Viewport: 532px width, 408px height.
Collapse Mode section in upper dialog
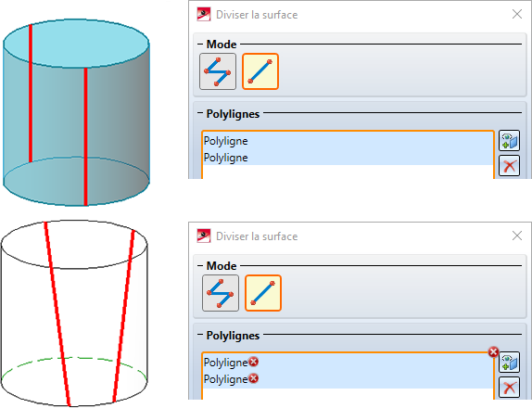click(200, 45)
